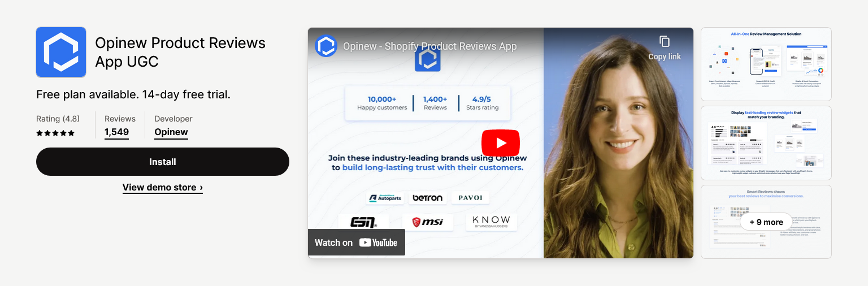Click the Install button
This screenshot has width=868, height=286.
coord(163,162)
